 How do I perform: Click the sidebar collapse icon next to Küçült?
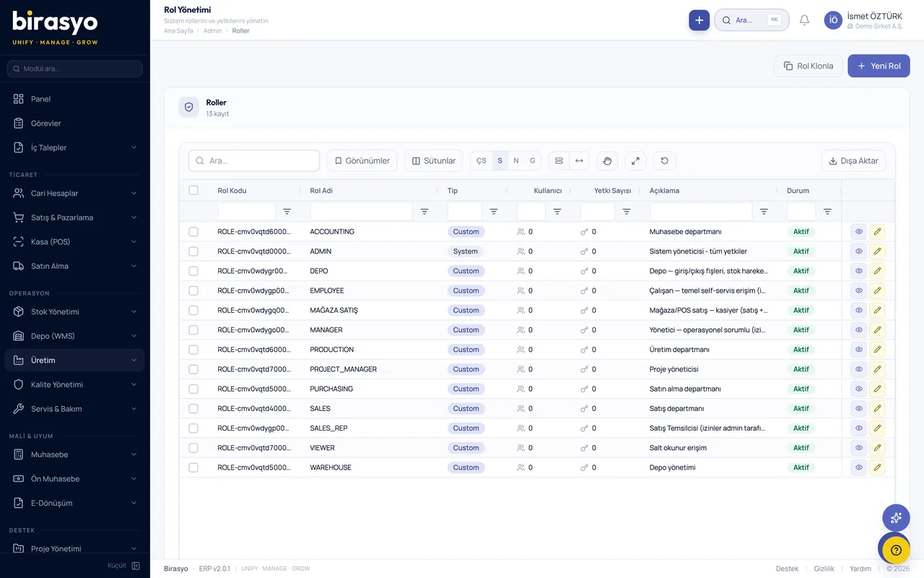(136, 566)
